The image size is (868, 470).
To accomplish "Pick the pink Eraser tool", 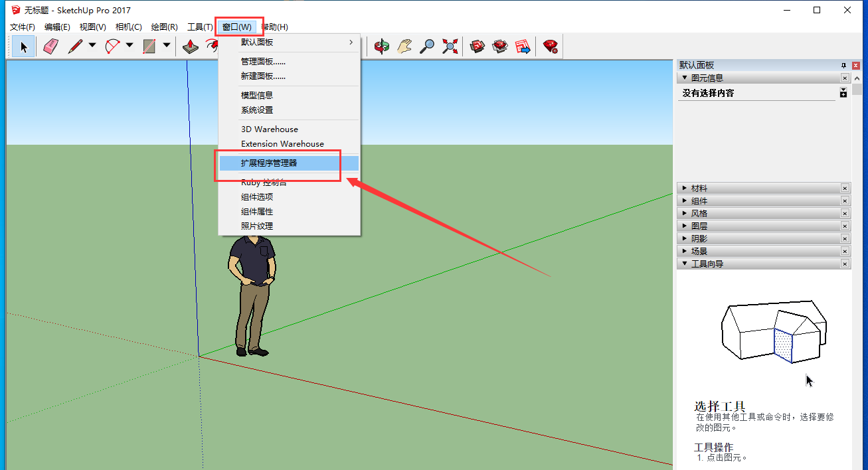I will 51,46.
